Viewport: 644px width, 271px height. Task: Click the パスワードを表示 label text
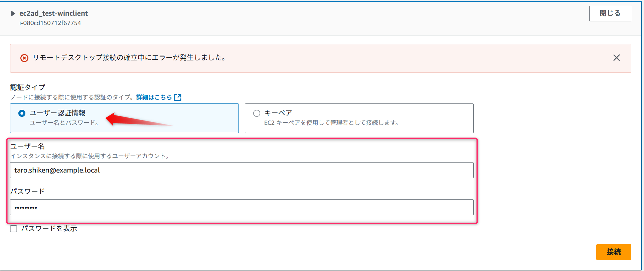[49, 229]
